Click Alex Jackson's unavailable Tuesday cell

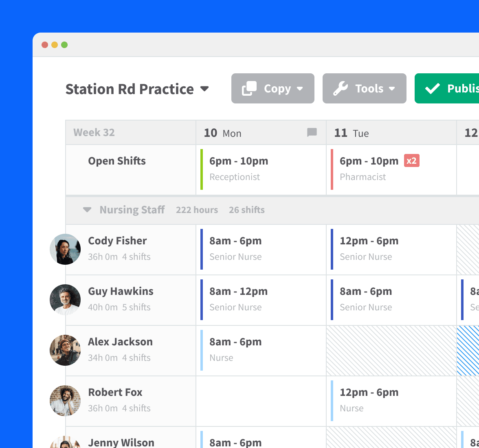[x=391, y=351]
